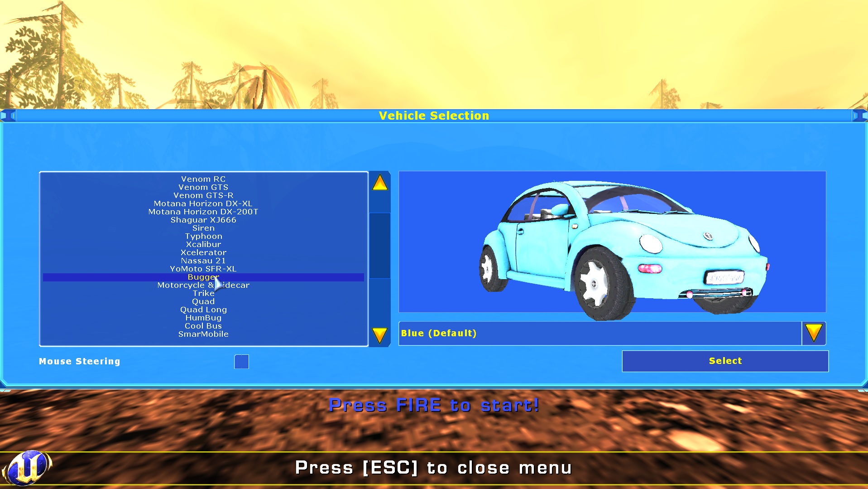This screenshot has width=868, height=489.
Task: Pick the Shaguar XJ666 entry
Action: coord(203,220)
